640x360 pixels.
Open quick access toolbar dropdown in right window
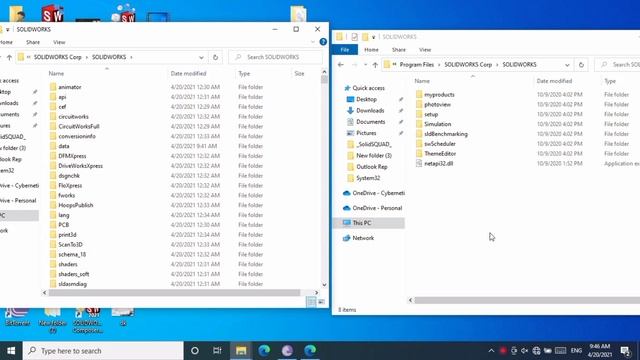373,37
